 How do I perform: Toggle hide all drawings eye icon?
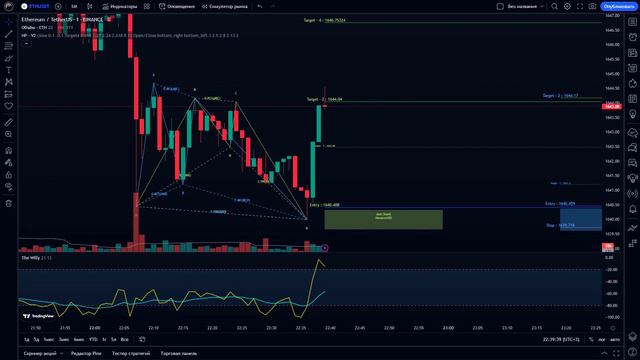pos(9,187)
